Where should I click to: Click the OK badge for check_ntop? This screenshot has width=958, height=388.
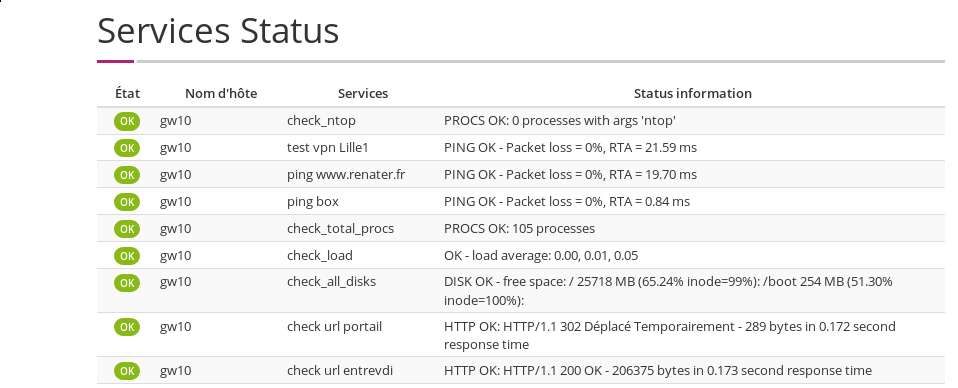(127, 121)
